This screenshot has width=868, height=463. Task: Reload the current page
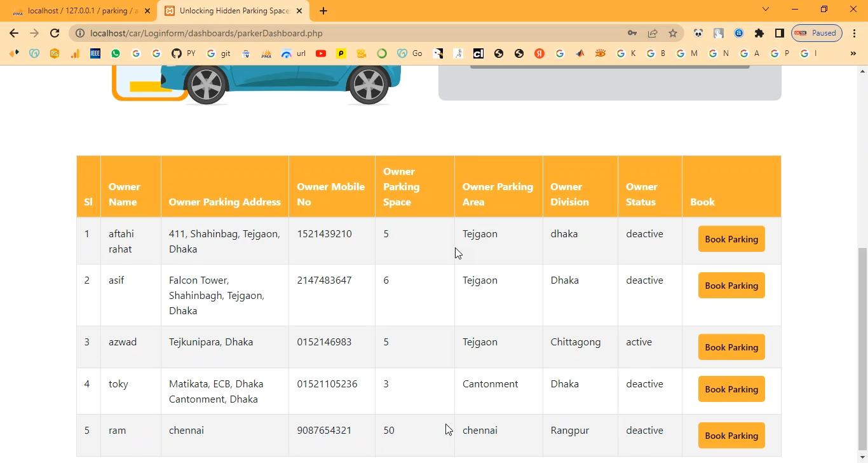(55, 33)
